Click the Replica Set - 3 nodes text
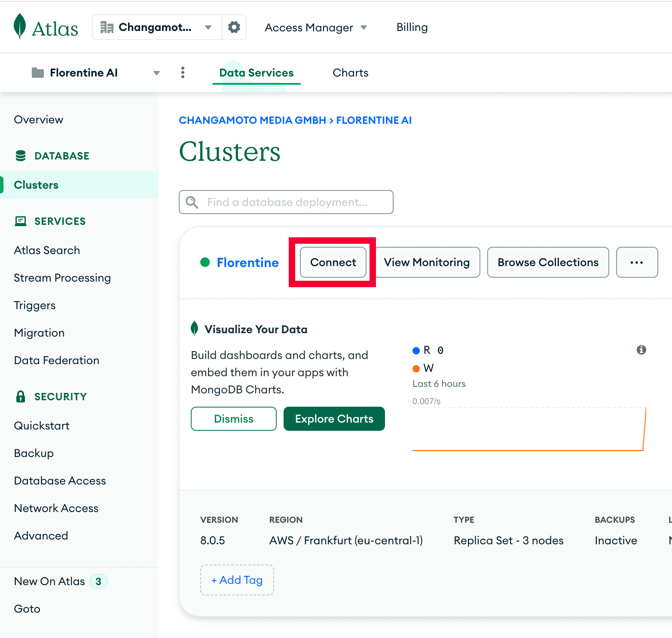Viewport: 672px width, 638px height. [x=509, y=540]
